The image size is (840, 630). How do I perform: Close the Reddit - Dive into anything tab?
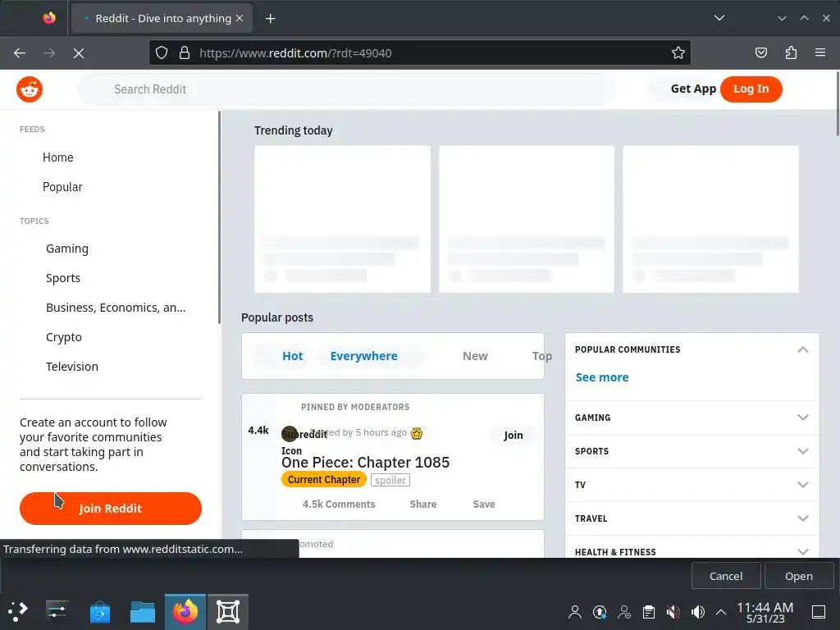point(240,18)
